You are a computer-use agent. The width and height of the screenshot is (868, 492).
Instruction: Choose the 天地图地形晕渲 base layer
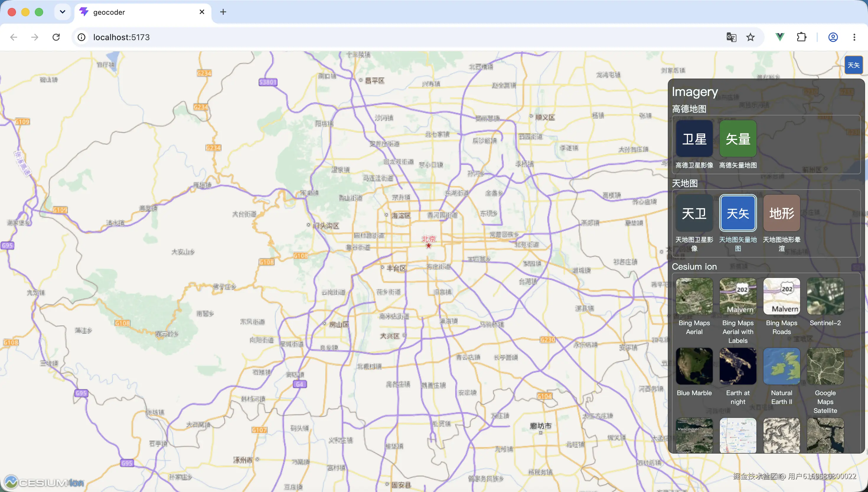coord(781,213)
